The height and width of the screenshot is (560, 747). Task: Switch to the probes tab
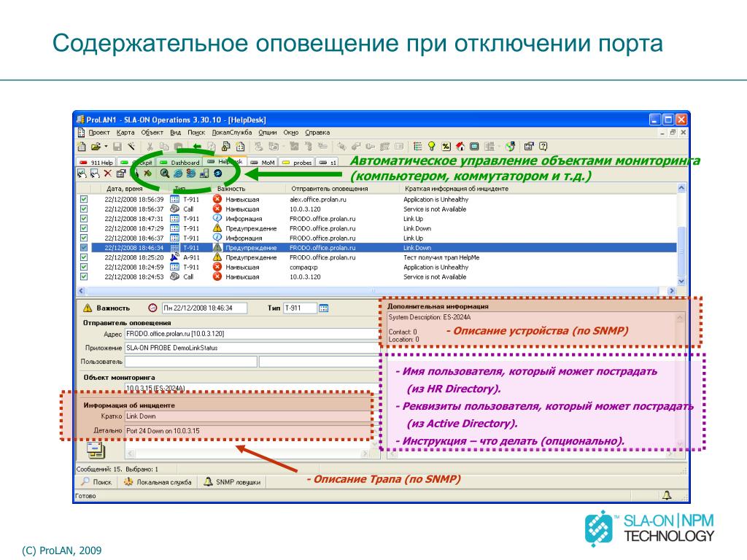point(297,163)
